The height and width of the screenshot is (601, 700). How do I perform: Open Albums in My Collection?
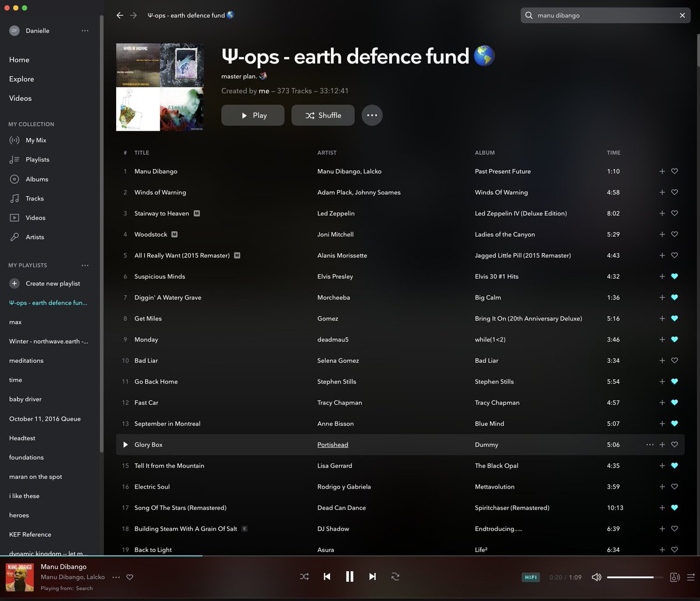(x=37, y=179)
